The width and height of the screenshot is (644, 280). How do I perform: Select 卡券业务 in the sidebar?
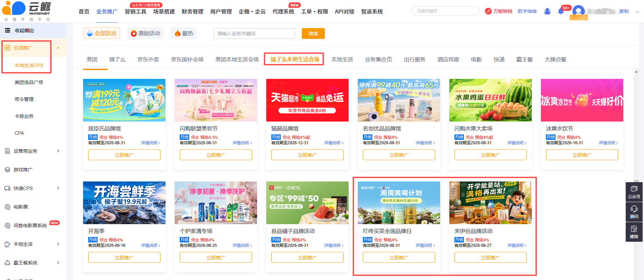[24, 116]
